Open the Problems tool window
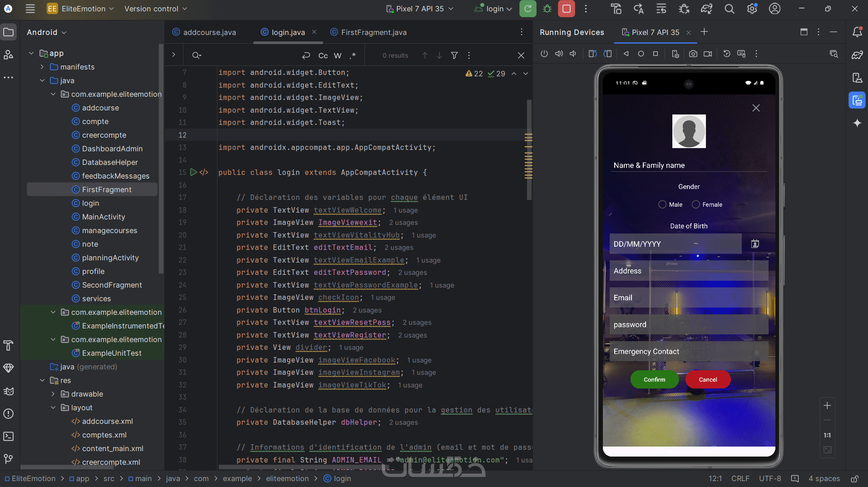Viewport: 868px width, 487px height. pos(9,413)
